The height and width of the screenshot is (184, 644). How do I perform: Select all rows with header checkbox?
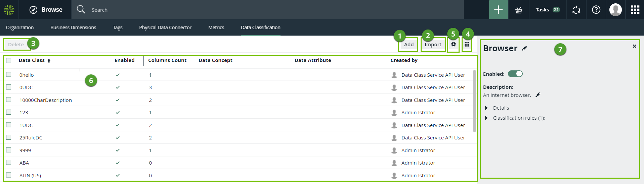tap(9, 61)
